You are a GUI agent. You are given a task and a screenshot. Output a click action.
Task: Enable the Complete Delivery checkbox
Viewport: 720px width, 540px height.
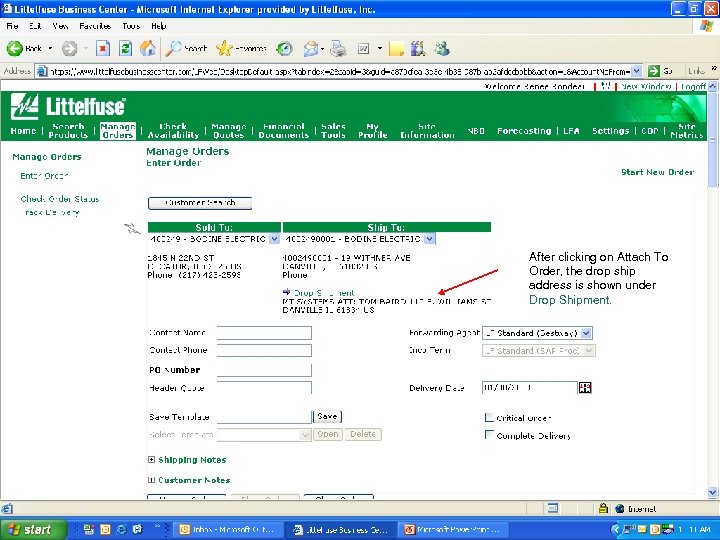point(489,435)
